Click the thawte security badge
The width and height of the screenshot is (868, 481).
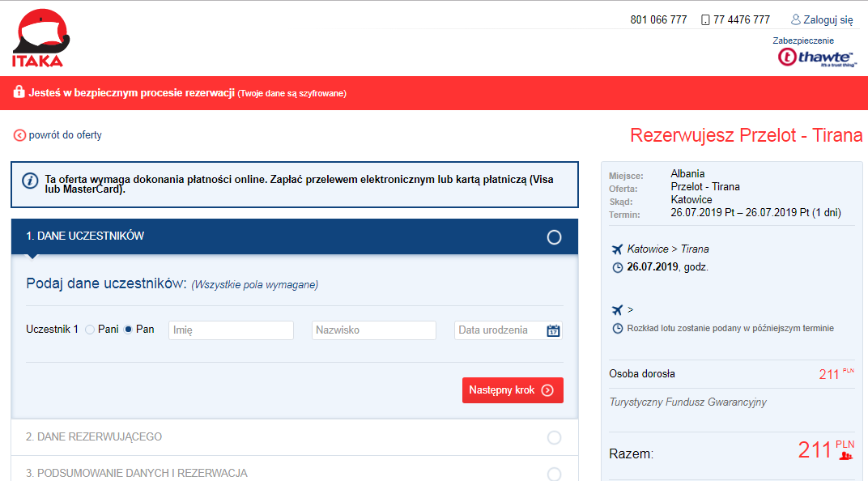pyautogui.click(x=817, y=57)
